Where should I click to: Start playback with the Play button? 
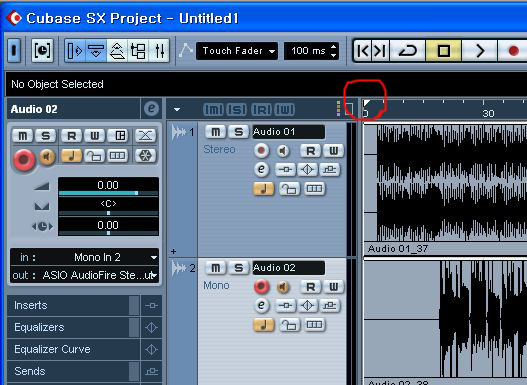(x=480, y=51)
